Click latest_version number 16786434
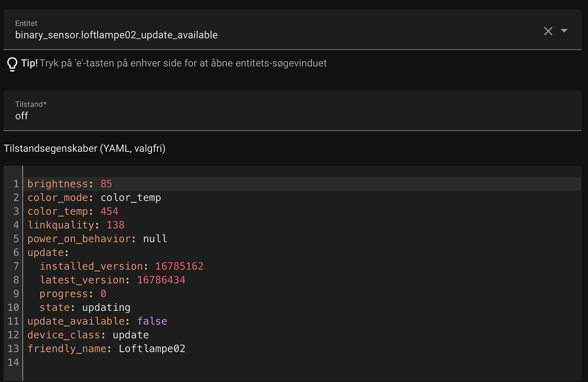The image size is (588, 382). (161, 280)
